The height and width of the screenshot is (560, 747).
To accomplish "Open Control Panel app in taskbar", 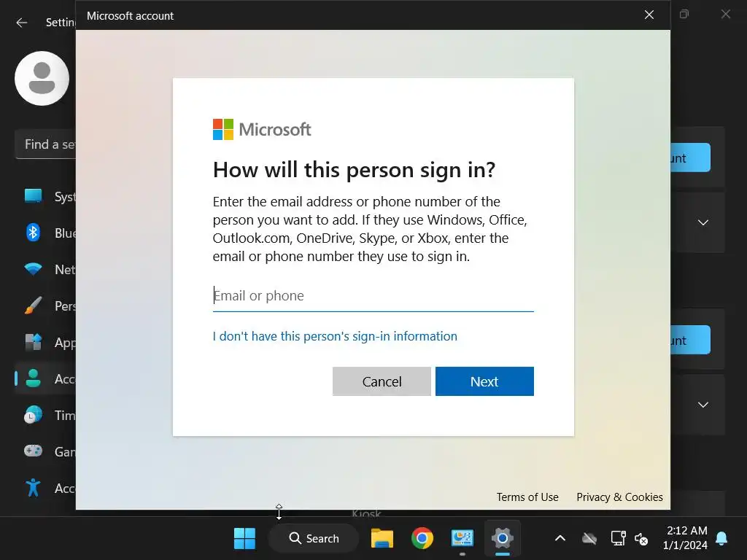I will 462,539.
